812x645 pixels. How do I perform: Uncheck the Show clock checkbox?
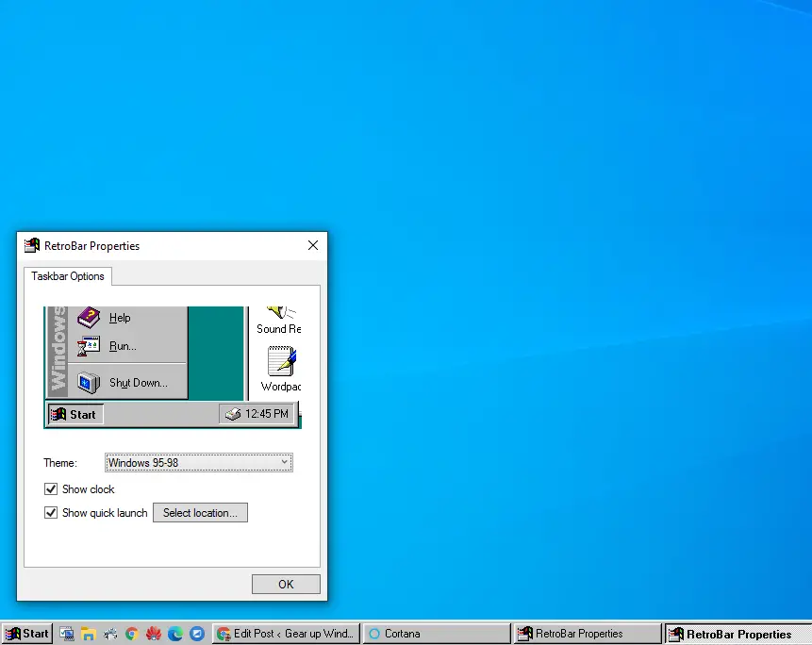tap(51, 488)
